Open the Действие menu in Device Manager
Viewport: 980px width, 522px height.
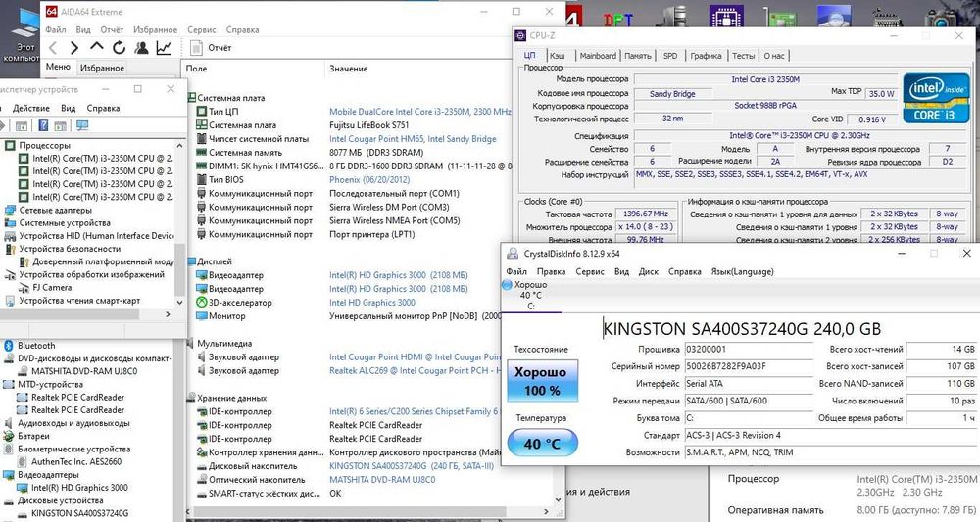30,108
